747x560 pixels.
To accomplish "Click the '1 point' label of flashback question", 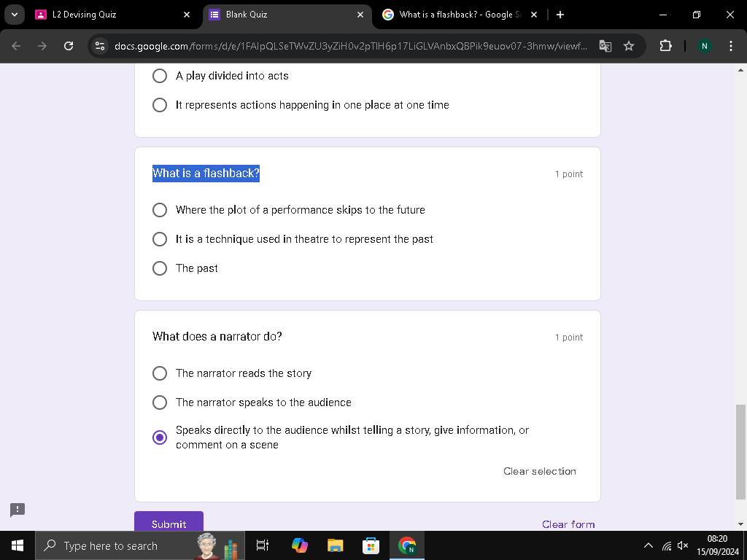I will 569,174.
